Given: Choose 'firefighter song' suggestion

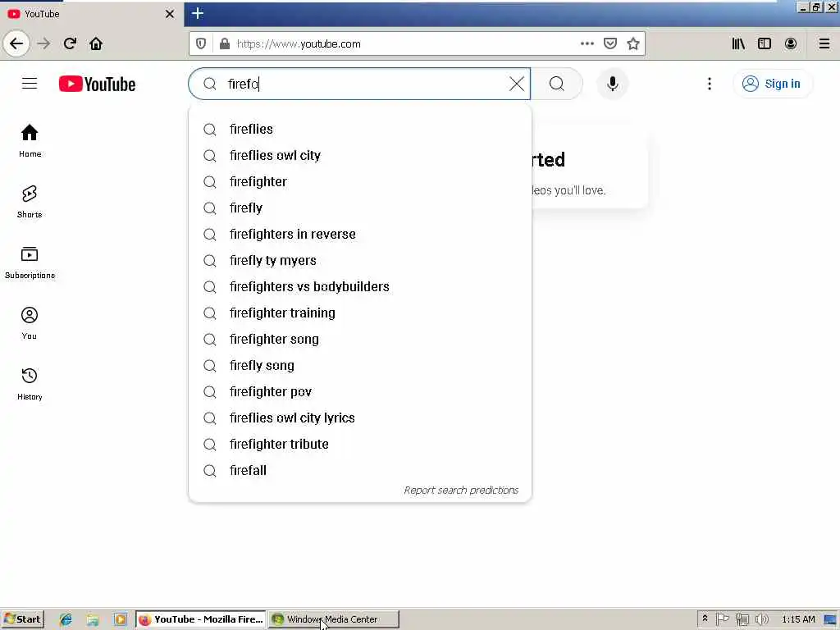Looking at the screenshot, I should (x=360, y=339).
